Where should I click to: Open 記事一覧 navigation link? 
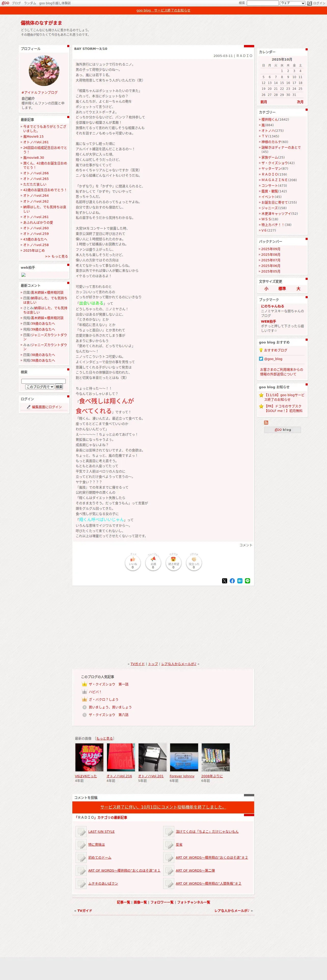point(123,902)
